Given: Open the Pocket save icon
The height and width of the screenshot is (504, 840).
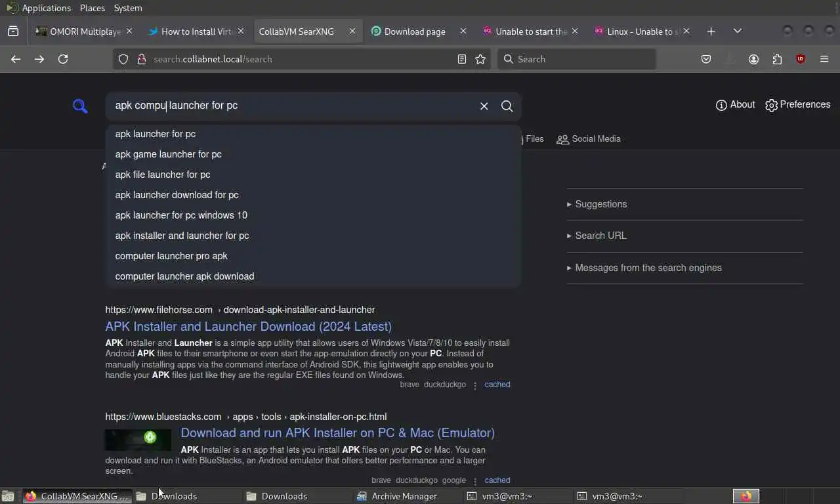Looking at the screenshot, I should coord(706,59).
